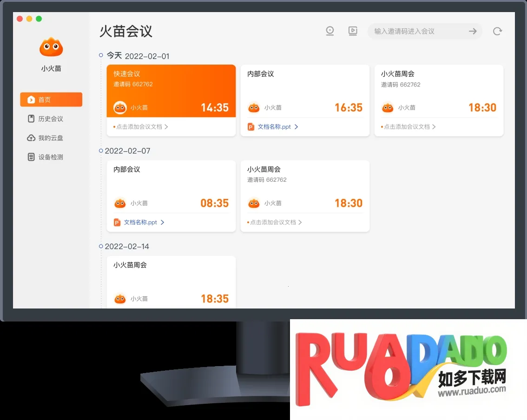Expand chevron beside 点击添加会议文档 in 18:30 today card
The width and height of the screenshot is (527, 420).
pyautogui.click(x=434, y=127)
